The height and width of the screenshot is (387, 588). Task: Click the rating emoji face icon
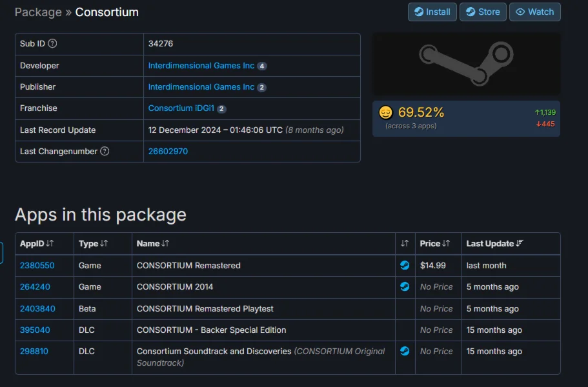click(385, 113)
